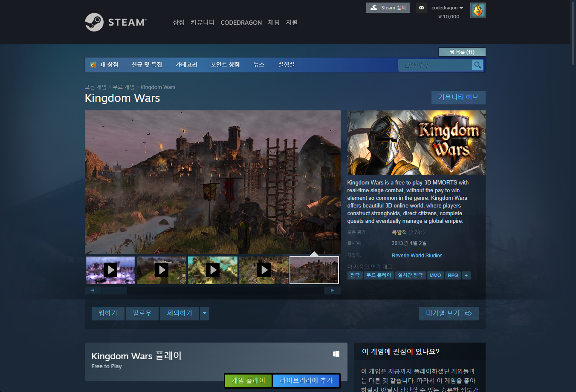576x392 pixels.
Task: Select the castle screenshot thumbnail
Action: point(314,270)
